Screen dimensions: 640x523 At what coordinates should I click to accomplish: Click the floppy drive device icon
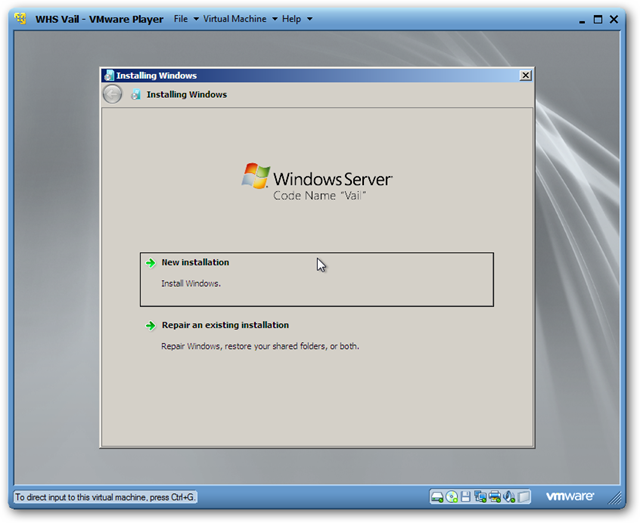coord(465,497)
